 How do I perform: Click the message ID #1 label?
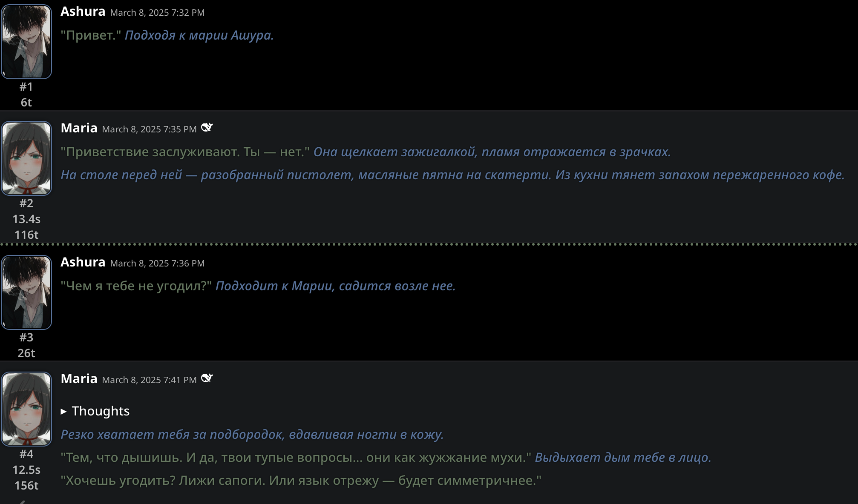coord(26,87)
